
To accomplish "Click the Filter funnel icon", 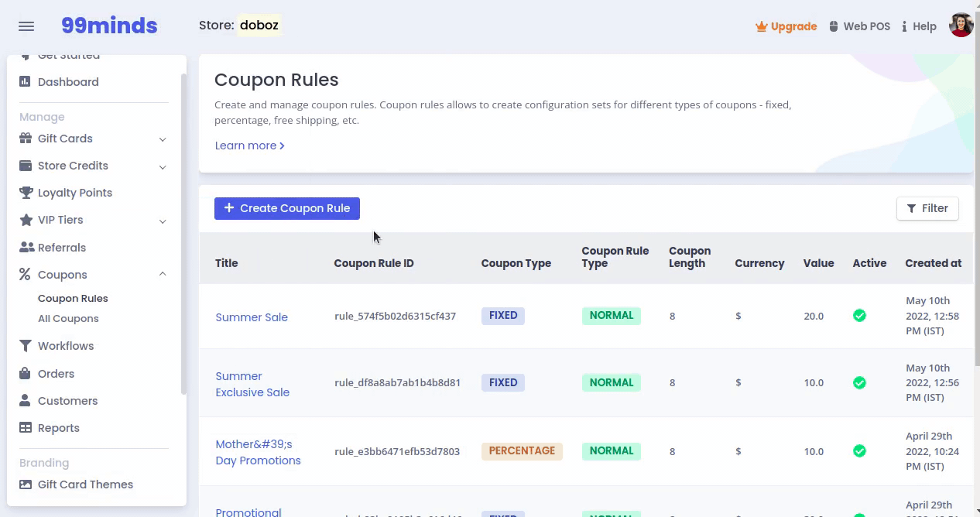I will pyautogui.click(x=911, y=208).
